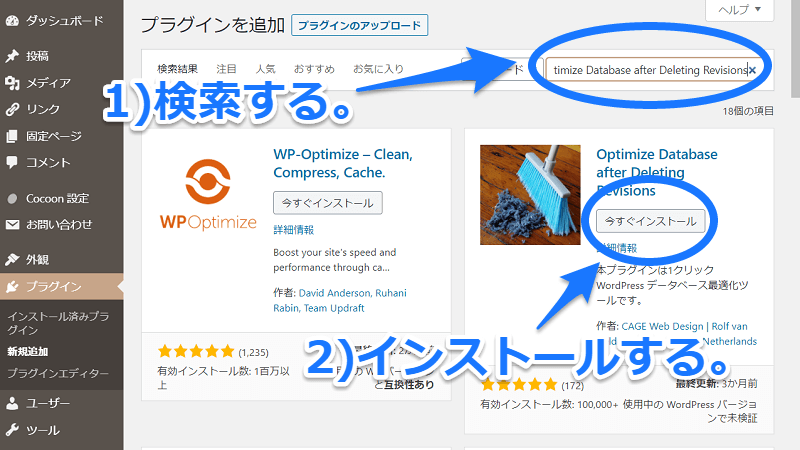Open Tools (ツール) wrench icon
Screen dimensions: 800x450
coord(12,430)
